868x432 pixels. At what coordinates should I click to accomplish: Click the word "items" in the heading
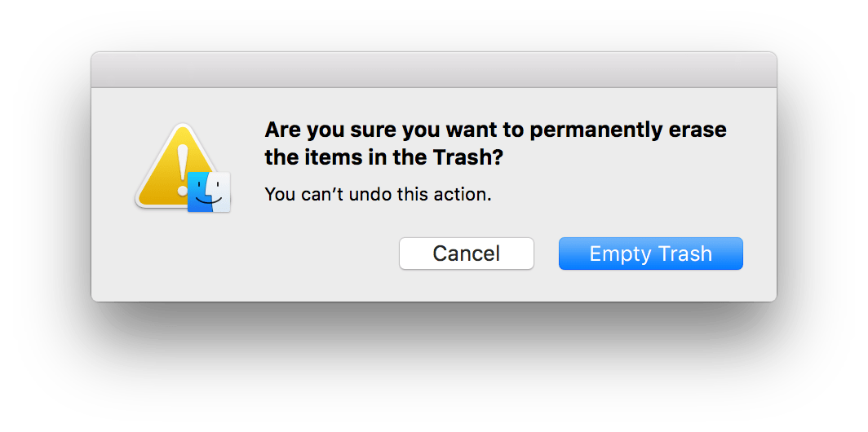point(326,158)
